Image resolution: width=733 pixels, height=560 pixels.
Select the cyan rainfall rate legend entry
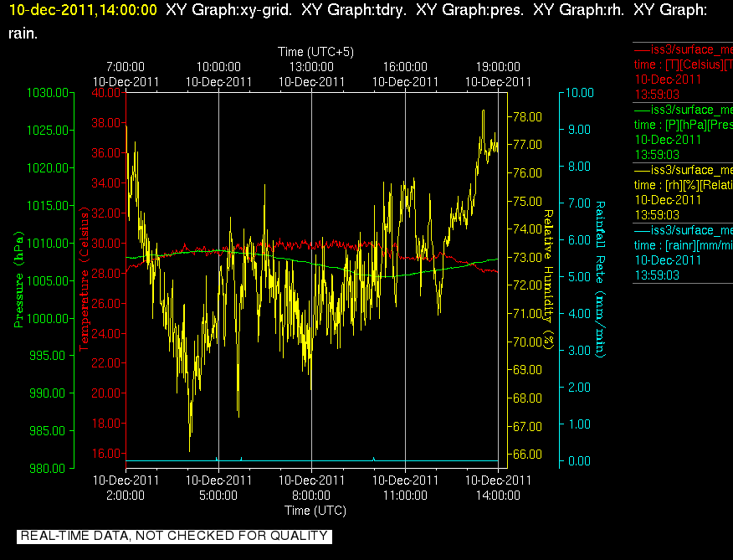tap(683, 253)
